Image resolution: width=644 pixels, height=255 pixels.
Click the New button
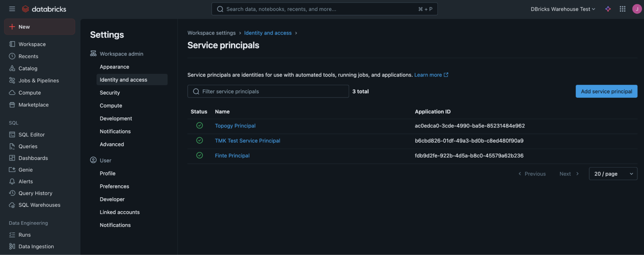(40, 27)
